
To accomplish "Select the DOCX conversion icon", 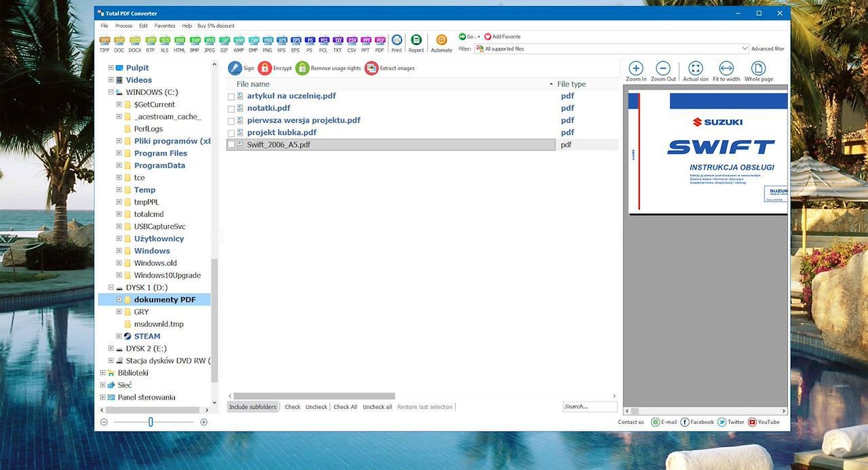I will tap(135, 43).
